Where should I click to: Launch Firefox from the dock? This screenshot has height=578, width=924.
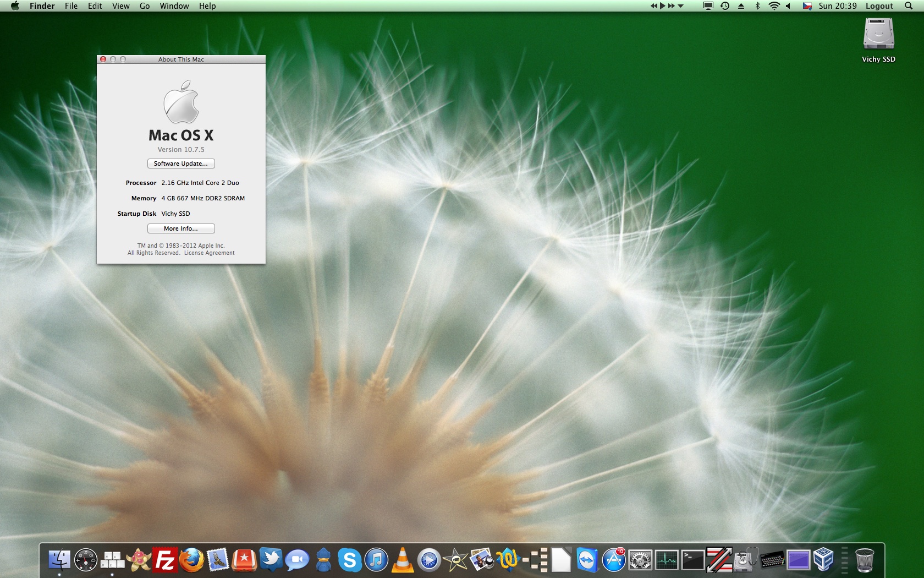(191, 560)
